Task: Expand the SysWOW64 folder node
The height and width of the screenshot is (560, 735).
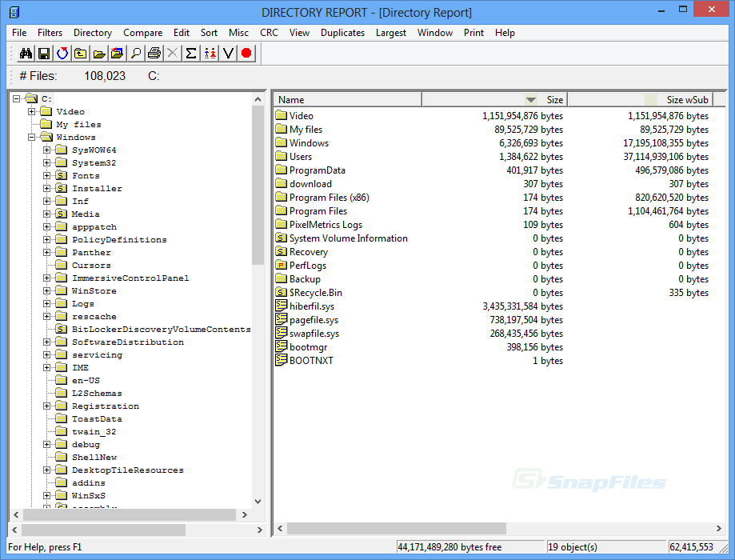Action: (46, 149)
